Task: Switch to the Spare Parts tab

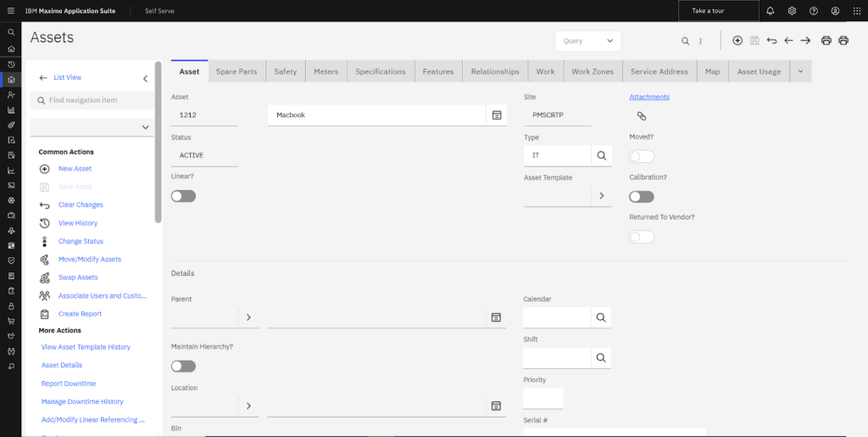Action: (x=236, y=71)
